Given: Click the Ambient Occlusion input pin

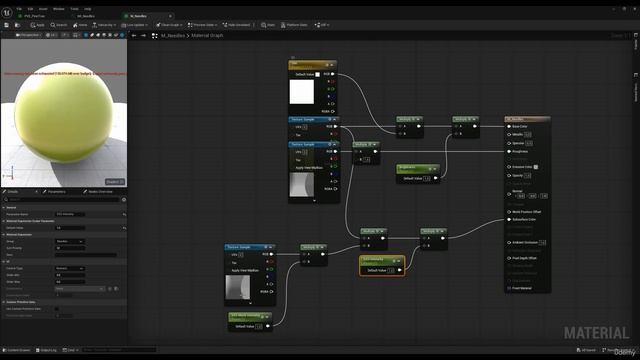Looking at the screenshot, I should (x=509, y=242).
